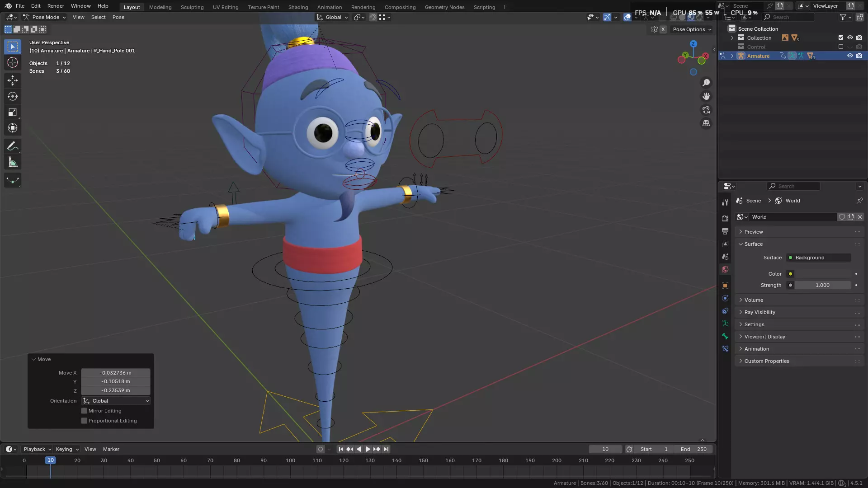
Task: Activate the 3D Cursor tool
Action: [13, 62]
